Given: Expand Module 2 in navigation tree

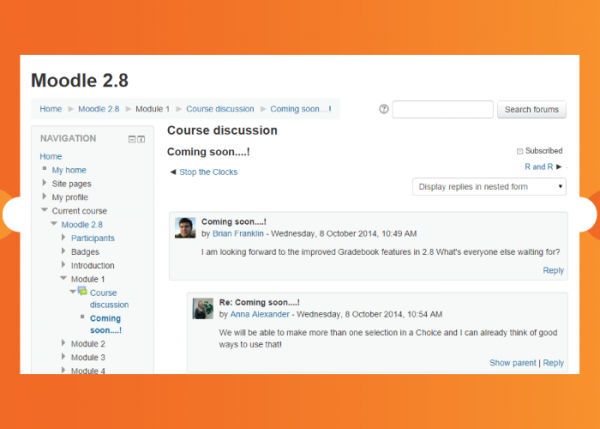Looking at the screenshot, I should (x=63, y=344).
